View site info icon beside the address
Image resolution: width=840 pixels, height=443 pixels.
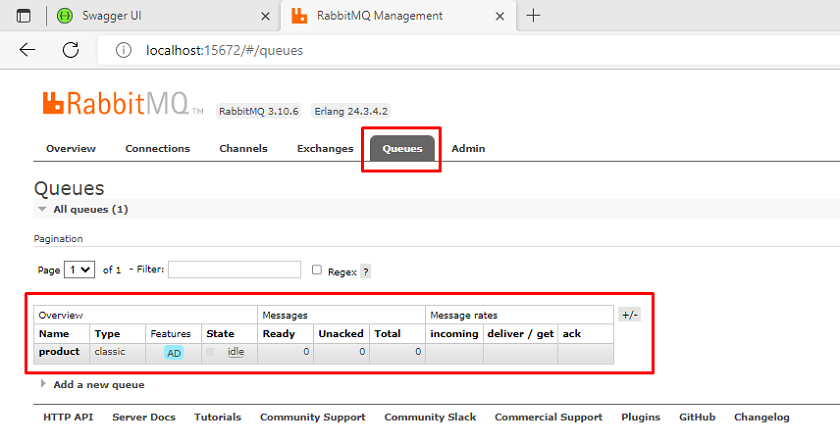click(123, 50)
